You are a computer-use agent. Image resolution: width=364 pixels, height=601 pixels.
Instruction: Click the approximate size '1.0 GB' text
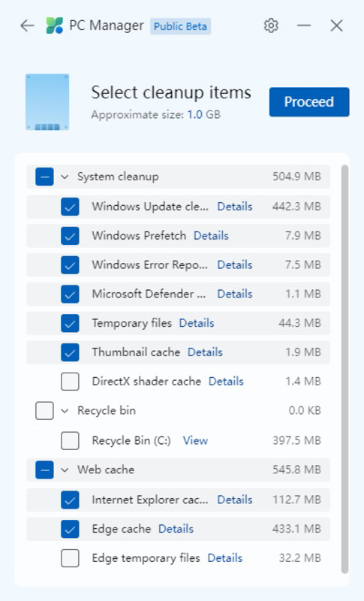203,115
